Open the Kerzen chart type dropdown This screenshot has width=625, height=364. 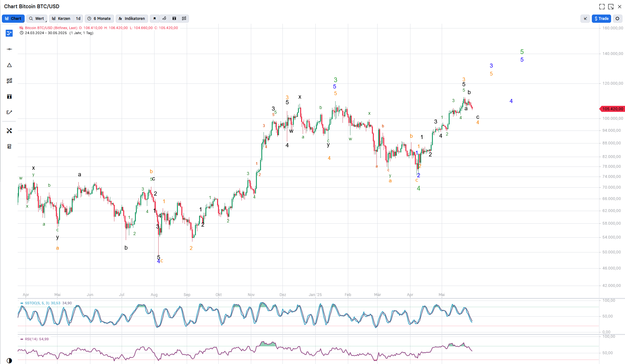pyautogui.click(x=61, y=19)
